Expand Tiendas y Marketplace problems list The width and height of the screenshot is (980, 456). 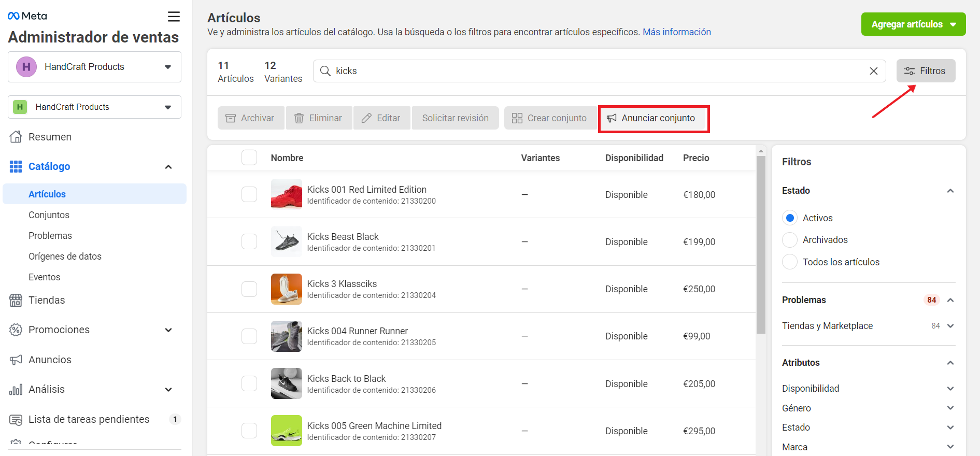[x=950, y=326]
